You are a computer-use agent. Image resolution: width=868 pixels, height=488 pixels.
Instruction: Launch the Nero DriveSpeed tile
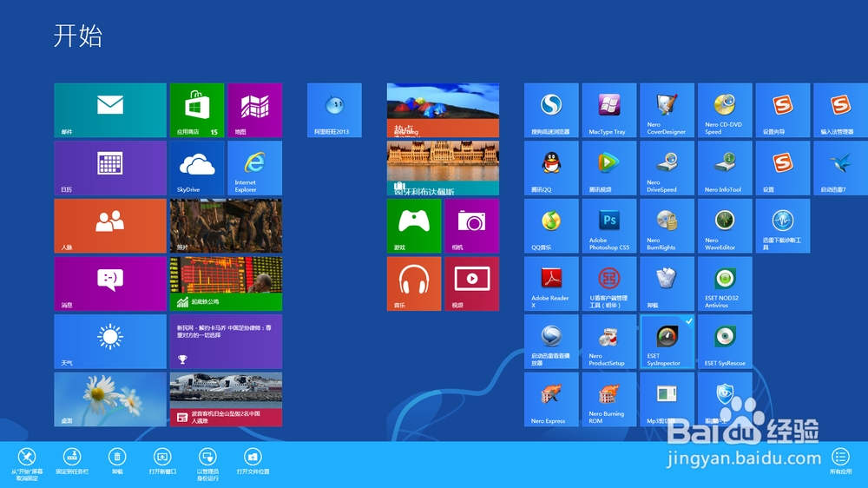tap(667, 168)
